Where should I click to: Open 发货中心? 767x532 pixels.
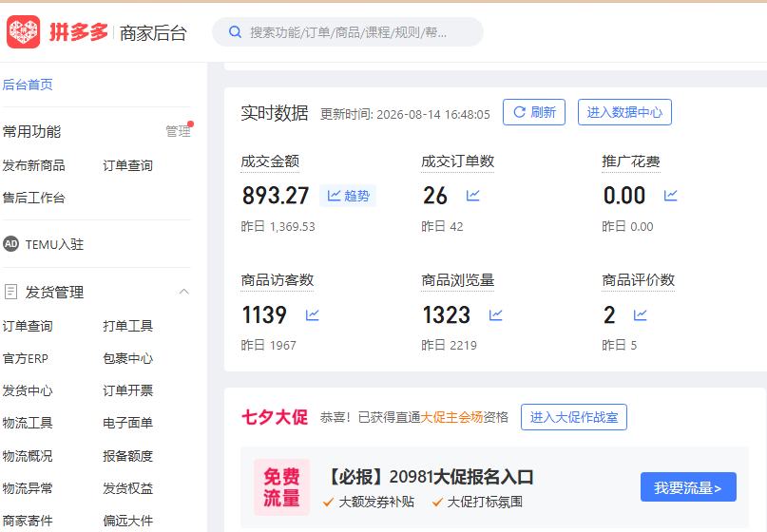point(28,390)
